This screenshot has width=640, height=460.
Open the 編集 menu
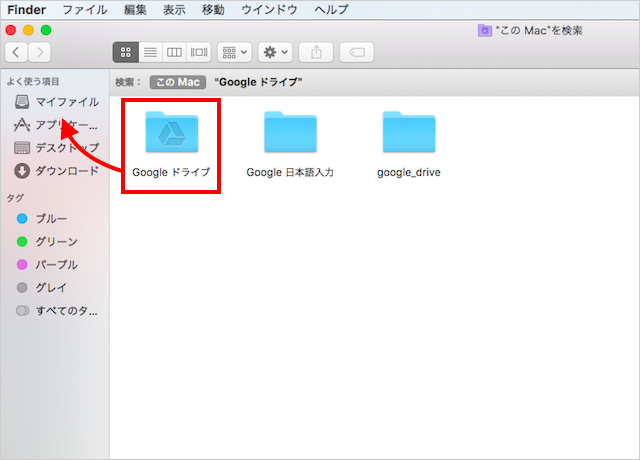tap(135, 9)
